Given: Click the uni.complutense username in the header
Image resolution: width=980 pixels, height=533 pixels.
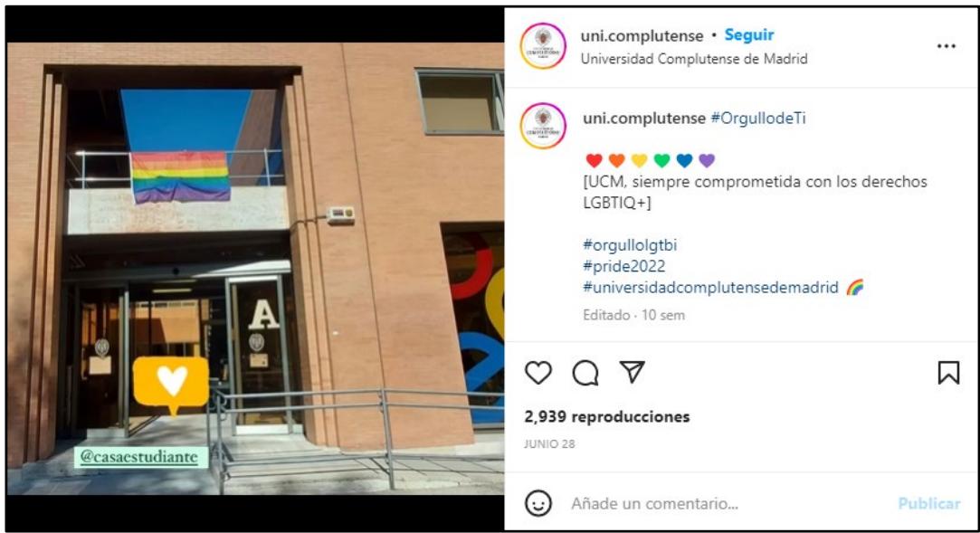Looking at the screenshot, I should (642, 36).
